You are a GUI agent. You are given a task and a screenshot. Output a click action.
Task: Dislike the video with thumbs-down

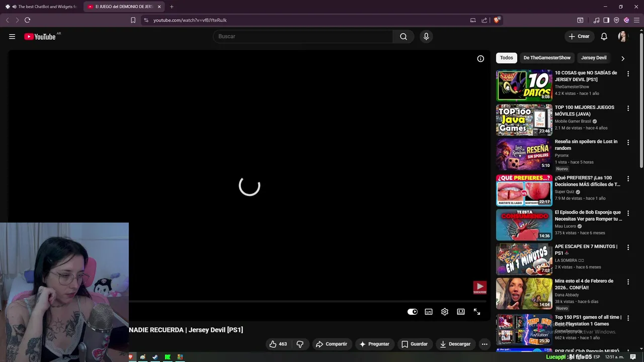[x=300, y=344]
